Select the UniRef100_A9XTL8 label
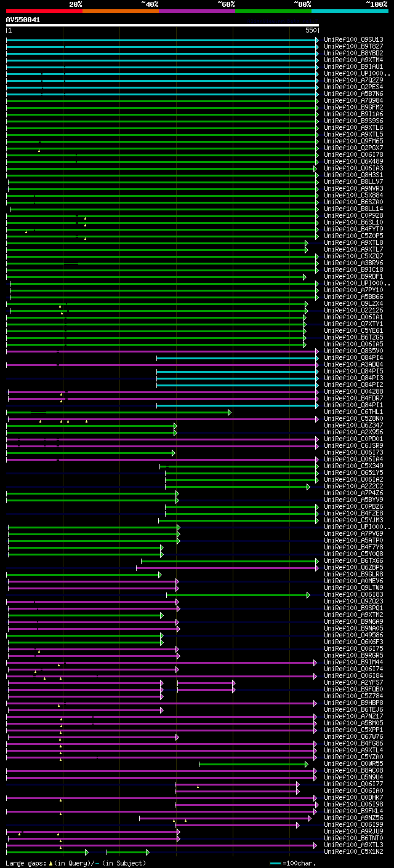 pyautogui.click(x=353, y=242)
